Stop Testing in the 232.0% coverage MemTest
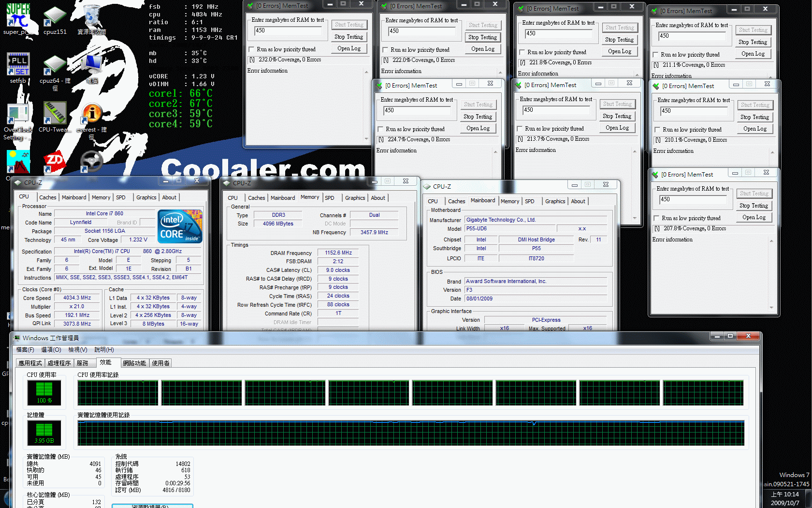The height and width of the screenshot is (508, 812). coord(349,37)
